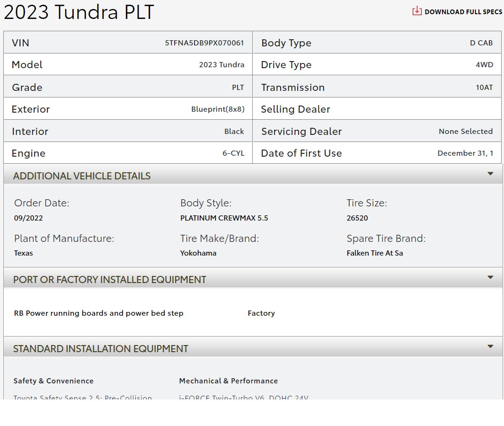504x426 pixels.
Task: Click PLATINUM CREWMAX 5.5 body style
Action: 224,218
